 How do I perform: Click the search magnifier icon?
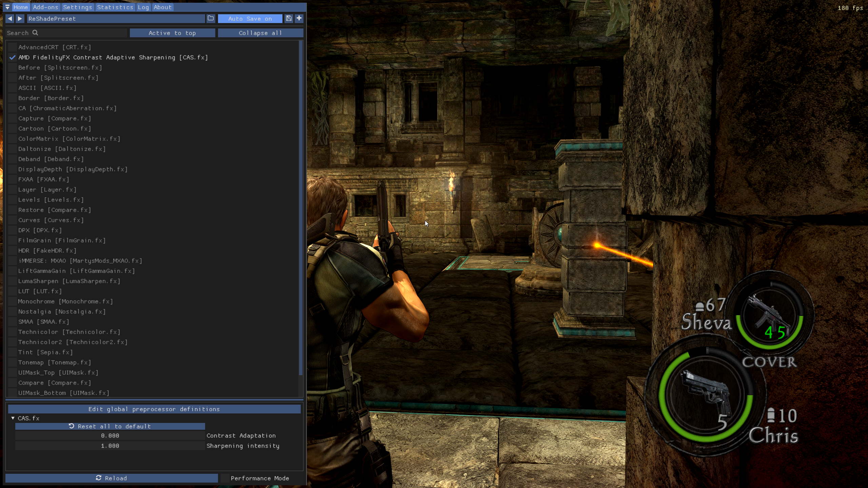pyautogui.click(x=35, y=33)
